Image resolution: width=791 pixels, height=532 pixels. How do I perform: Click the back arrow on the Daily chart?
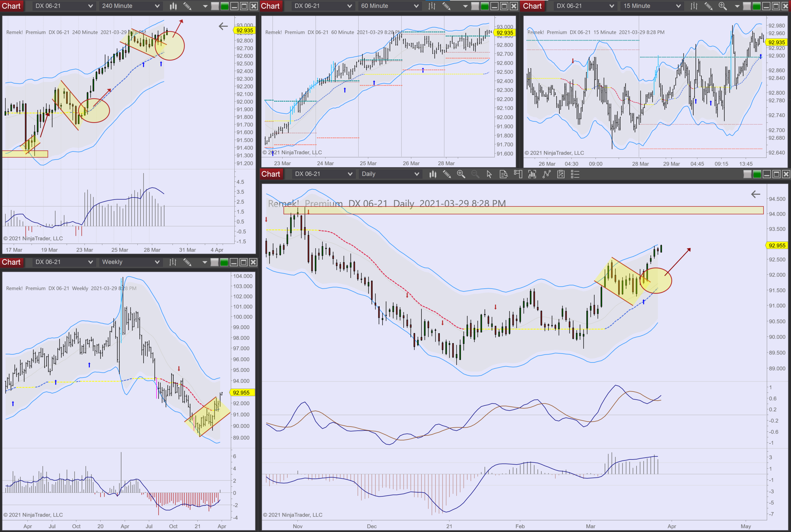[x=755, y=194]
